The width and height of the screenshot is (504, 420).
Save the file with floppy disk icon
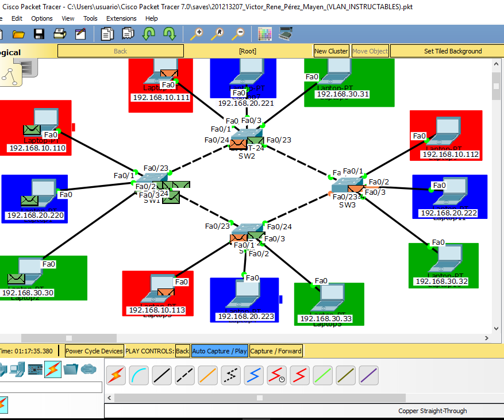pyautogui.click(x=39, y=34)
